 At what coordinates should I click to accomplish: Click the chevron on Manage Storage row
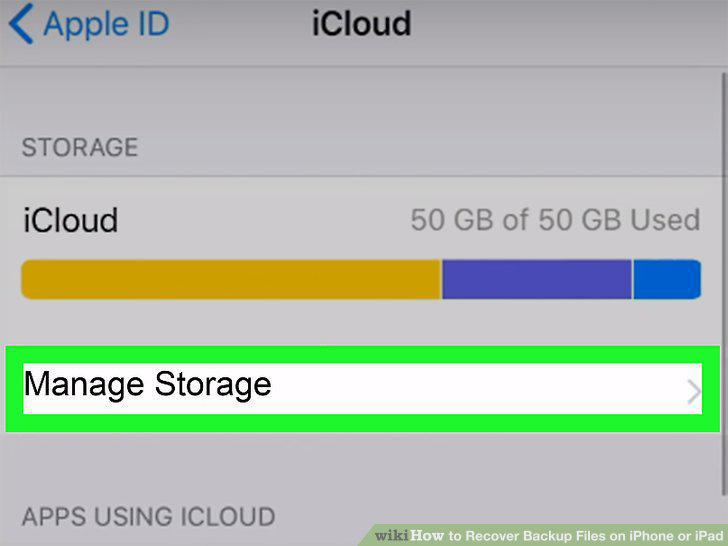click(694, 393)
